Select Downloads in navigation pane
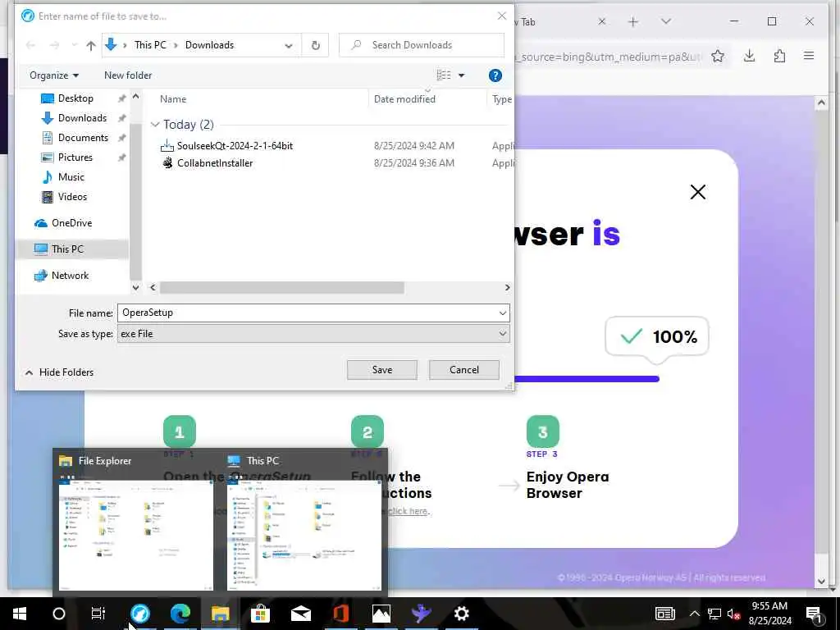 pos(82,118)
